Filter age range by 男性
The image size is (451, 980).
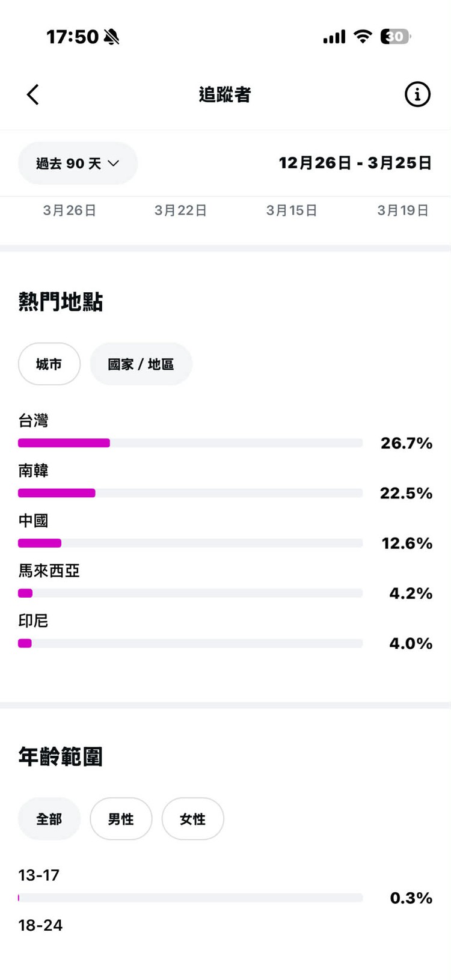point(121,818)
